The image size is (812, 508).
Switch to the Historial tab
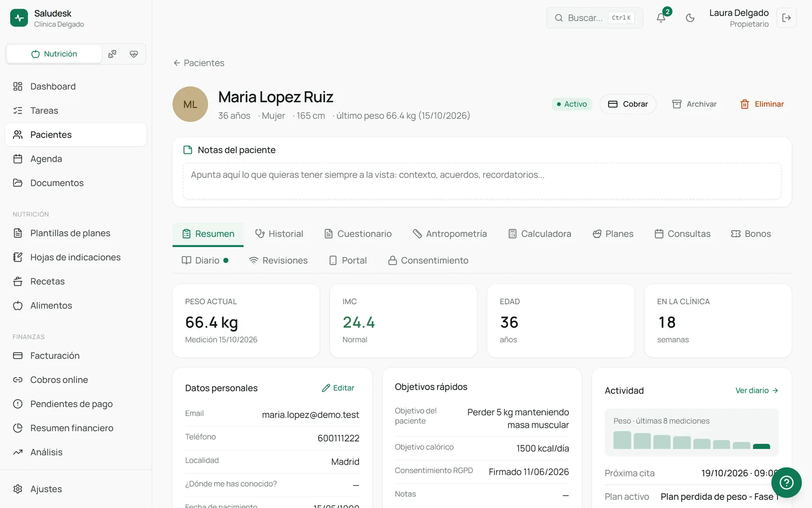point(279,234)
